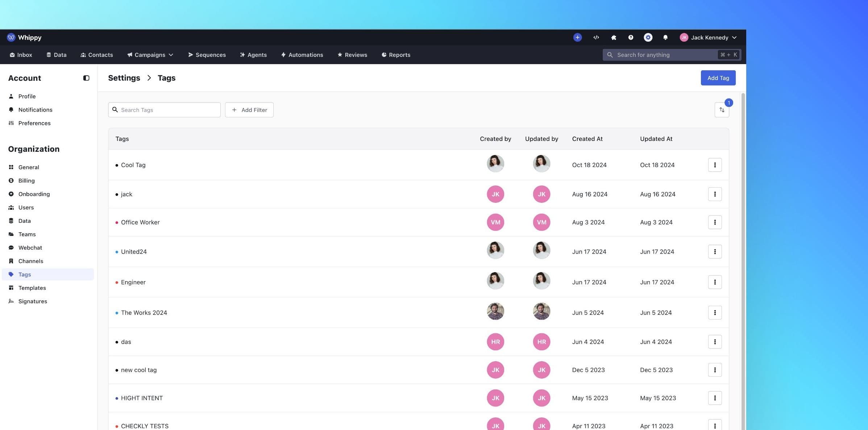
Task: Open three-dot menu for Engineer tag
Action: click(x=715, y=282)
